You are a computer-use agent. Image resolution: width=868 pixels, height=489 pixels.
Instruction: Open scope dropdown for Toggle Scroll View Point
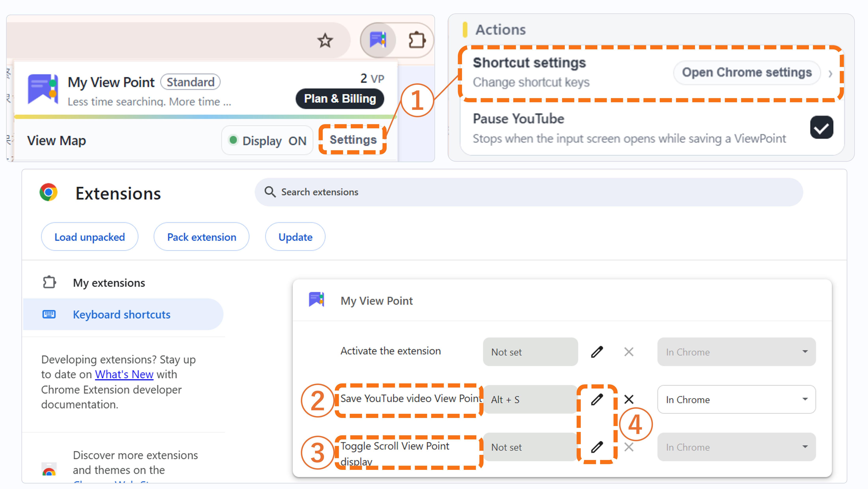pos(737,447)
